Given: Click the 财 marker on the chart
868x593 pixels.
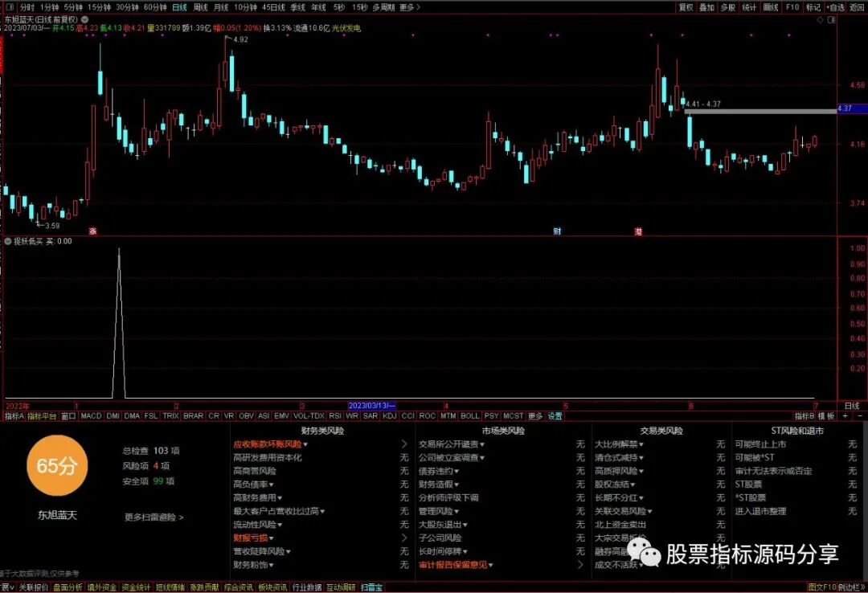Looking at the screenshot, I should 557,231.
